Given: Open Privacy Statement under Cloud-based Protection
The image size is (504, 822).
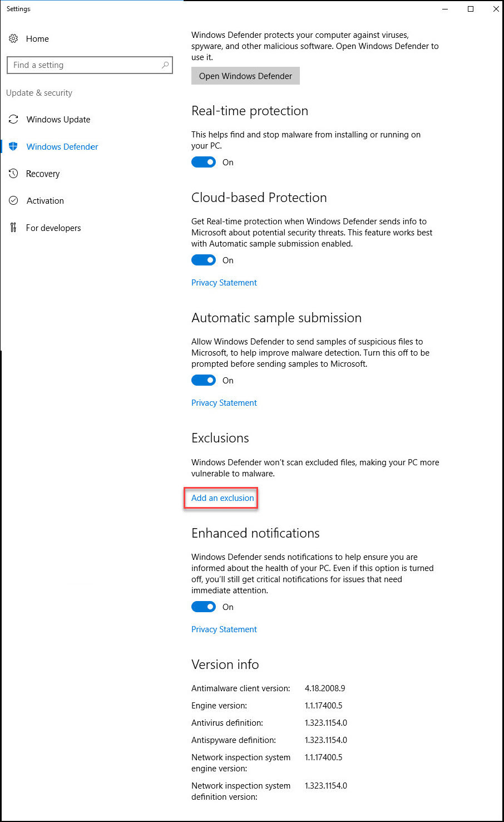Looking at the screenshot, I should click(x=224, y=282).
